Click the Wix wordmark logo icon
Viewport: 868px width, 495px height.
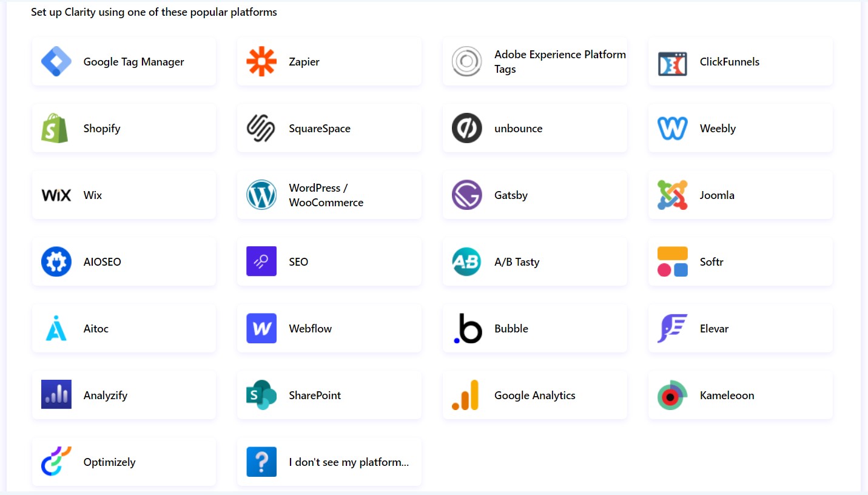[56, 195]
